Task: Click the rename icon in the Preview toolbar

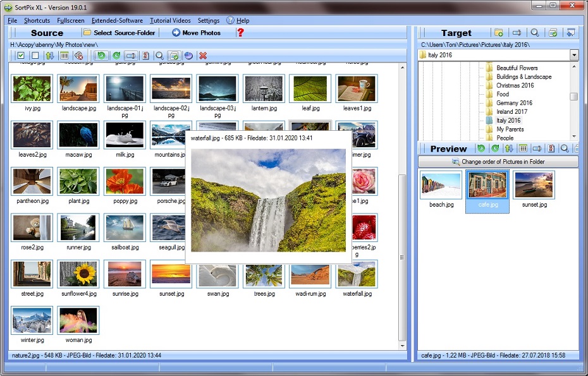Action: [537, 149]
